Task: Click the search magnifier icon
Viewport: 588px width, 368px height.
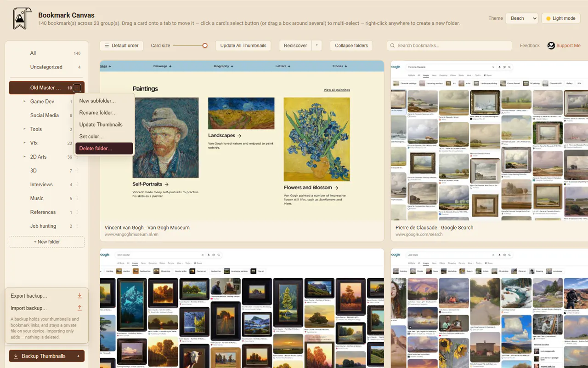Action: point(393,46)
